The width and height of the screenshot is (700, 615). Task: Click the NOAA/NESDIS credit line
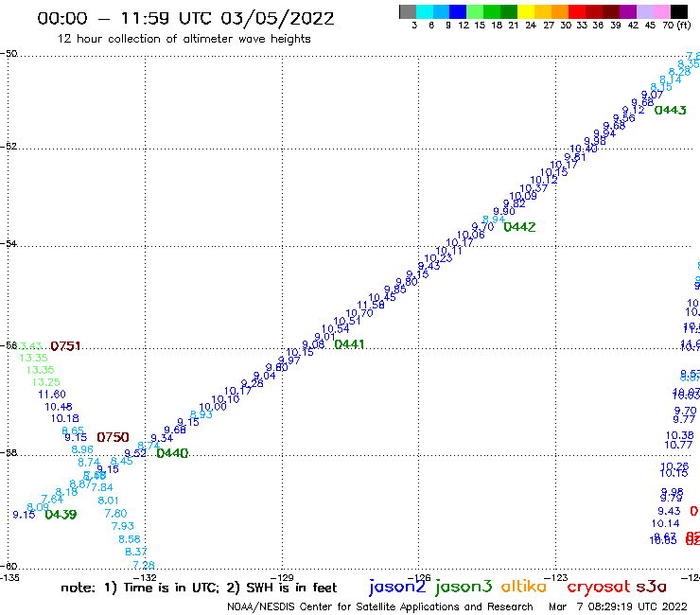380,606
